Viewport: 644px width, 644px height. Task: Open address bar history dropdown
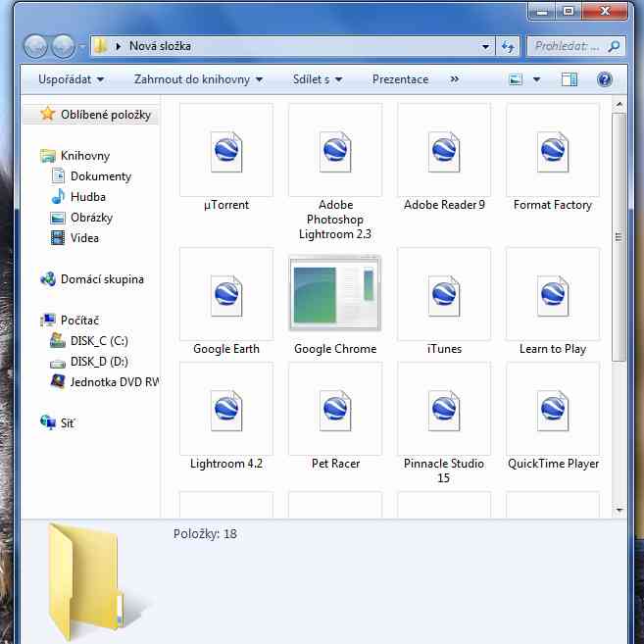(486, 46)
